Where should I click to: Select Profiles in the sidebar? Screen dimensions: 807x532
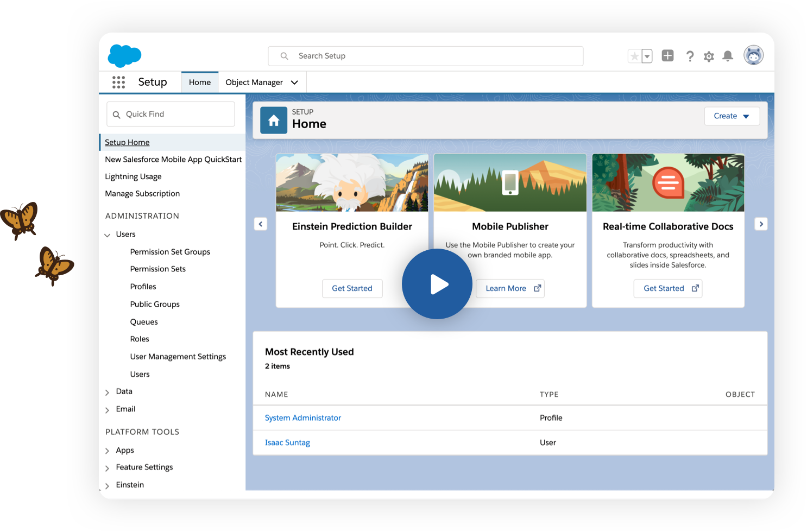click(143, 287)
